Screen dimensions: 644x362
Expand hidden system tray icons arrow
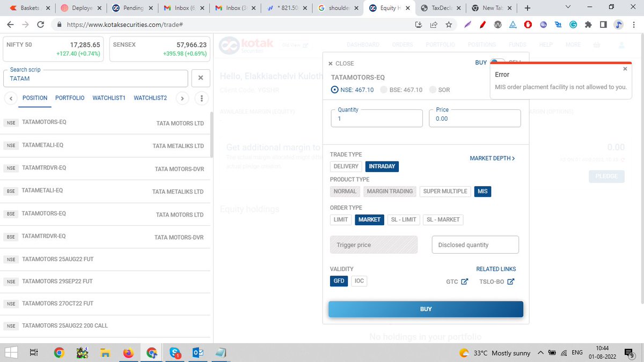click(540, 353)
